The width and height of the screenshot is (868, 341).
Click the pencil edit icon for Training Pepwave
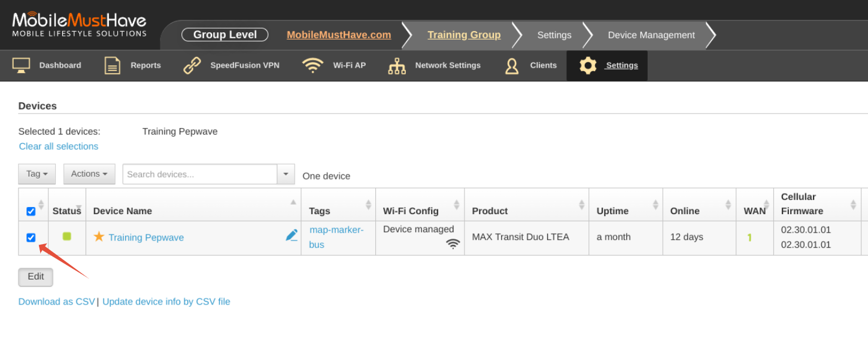click(292, 235)
